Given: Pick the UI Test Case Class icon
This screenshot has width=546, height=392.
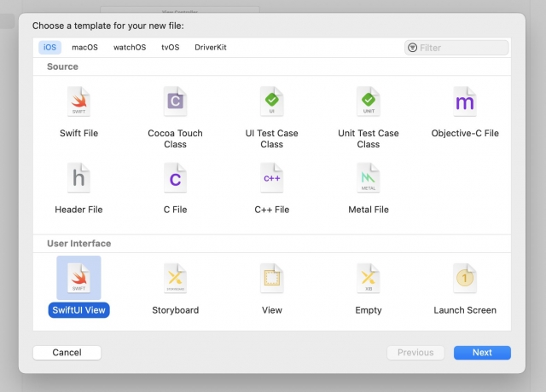Looking at the screenshot, I should [271, 103].
